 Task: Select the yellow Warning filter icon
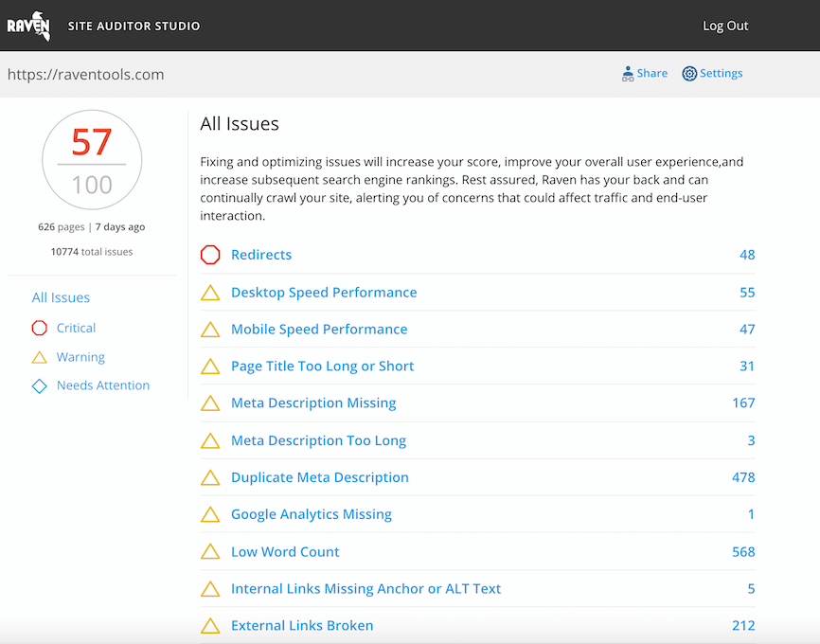click(40, 357)
